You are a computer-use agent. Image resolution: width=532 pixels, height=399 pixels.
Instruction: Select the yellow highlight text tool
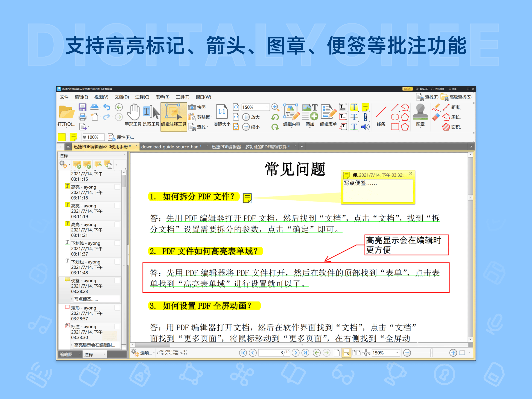(354, 107)
